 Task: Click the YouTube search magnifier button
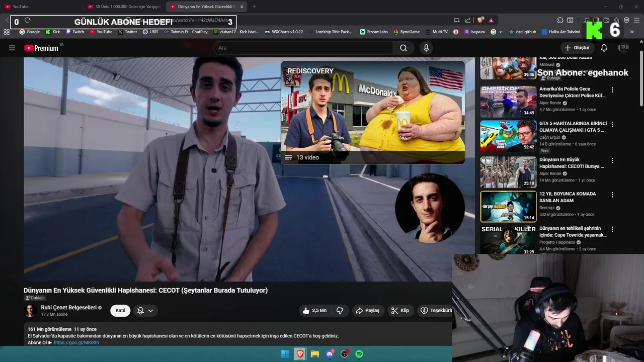pyautogui.click(x=404, y=48)
